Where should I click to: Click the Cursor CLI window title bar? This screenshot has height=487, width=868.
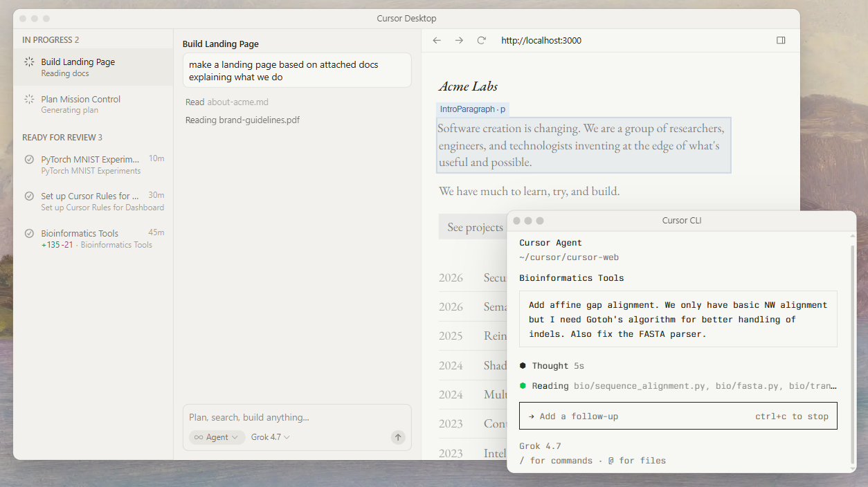pos(682,221)
